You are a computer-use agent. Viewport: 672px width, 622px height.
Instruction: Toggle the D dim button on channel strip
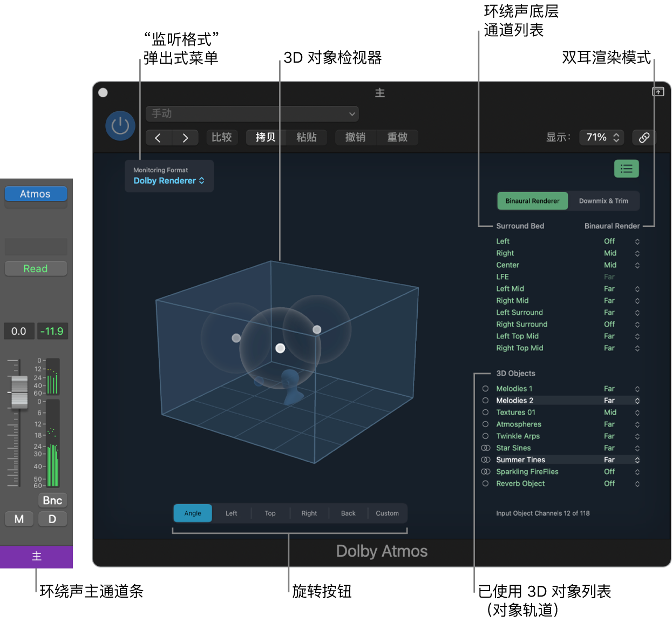52,519
